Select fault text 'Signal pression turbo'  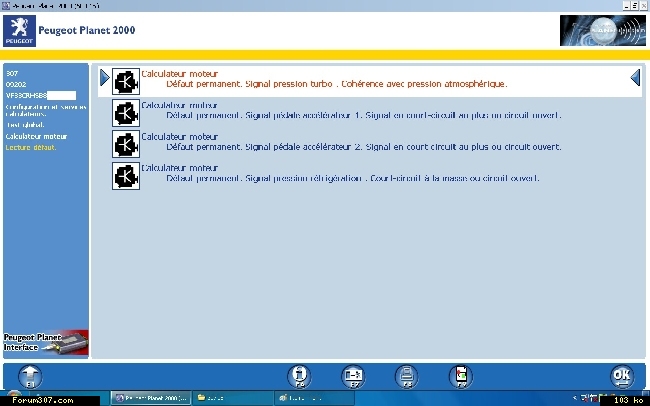coord(289,84)
